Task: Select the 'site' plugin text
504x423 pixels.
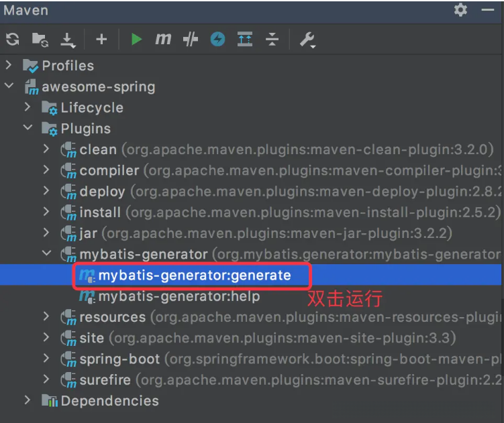Action: 92,338
